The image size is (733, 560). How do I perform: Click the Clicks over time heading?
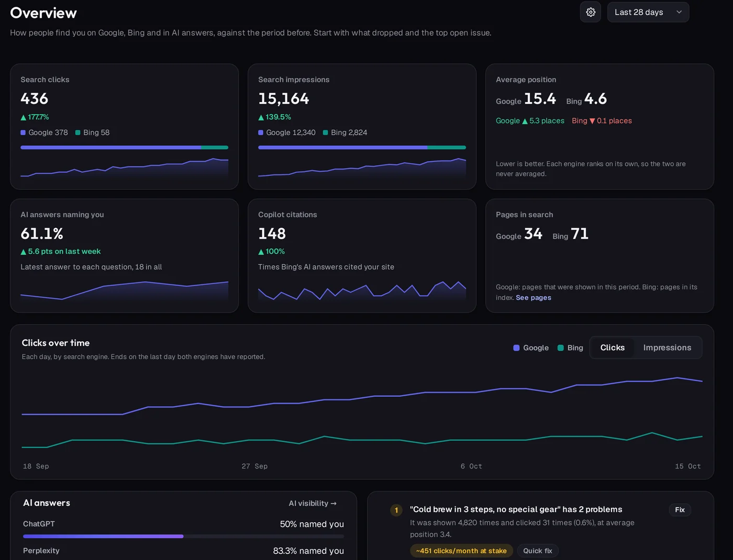click(55, 343)
